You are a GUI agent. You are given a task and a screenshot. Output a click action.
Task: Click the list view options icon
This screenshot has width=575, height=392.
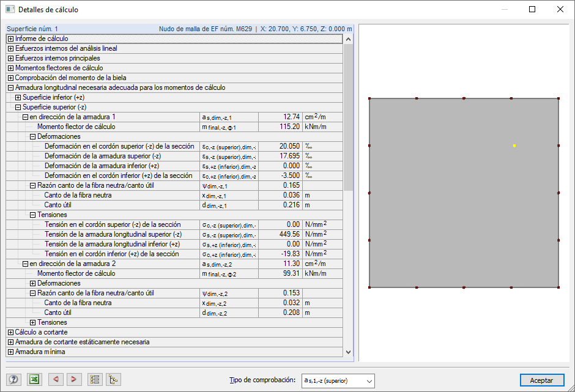(95, 380)
